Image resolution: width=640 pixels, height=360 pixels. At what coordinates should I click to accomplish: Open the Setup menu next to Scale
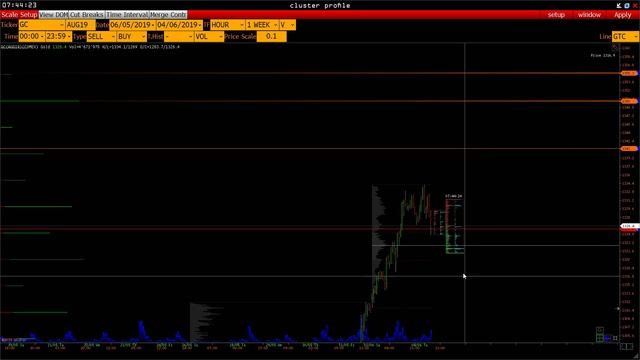click(x=29, y=15)
